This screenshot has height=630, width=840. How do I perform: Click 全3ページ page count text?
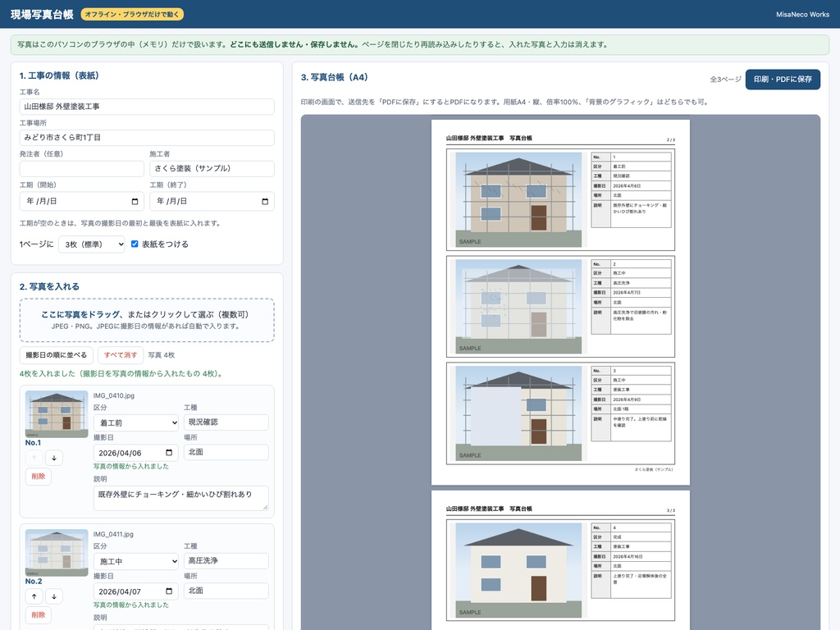(725, 80)
